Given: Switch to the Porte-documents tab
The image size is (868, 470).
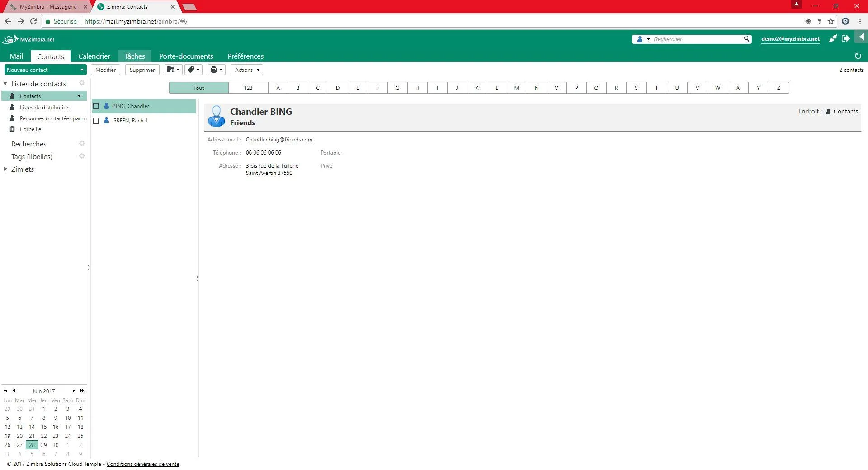Looking at the screenshot, I should point(186,56).
